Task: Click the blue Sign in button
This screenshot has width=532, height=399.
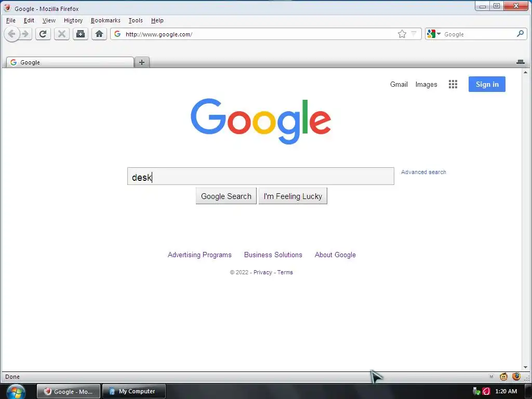Action: (x=487, y=84)
